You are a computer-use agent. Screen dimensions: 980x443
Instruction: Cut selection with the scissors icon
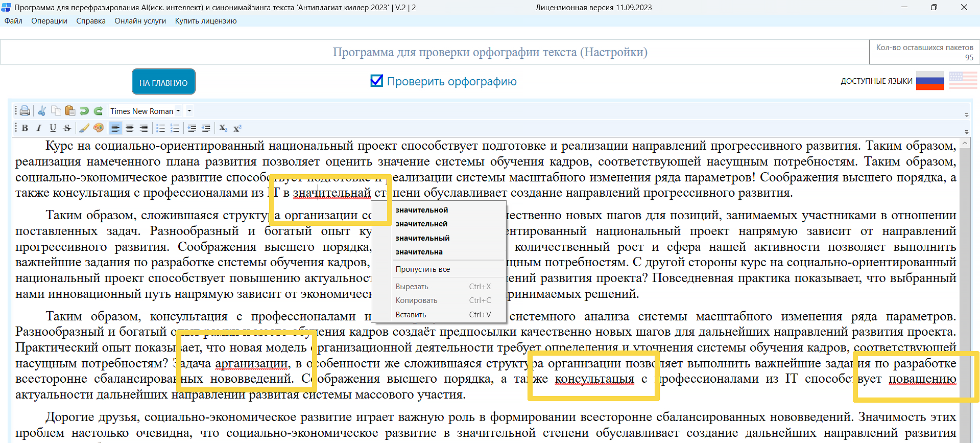tap(42, 111)
